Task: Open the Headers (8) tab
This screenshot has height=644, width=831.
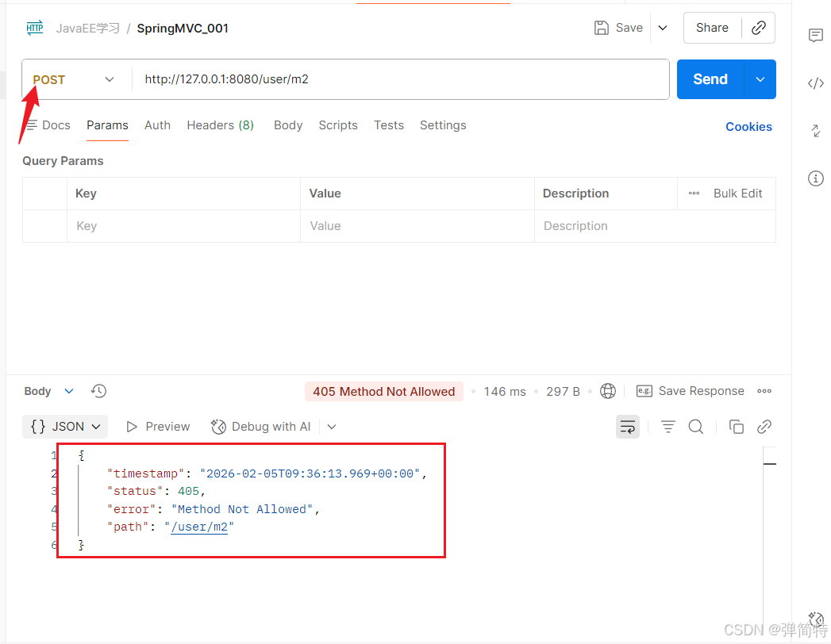Action: (221, 125)
